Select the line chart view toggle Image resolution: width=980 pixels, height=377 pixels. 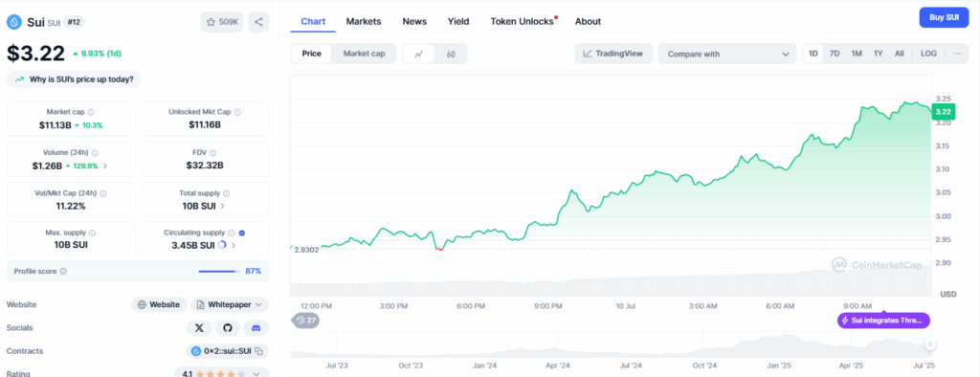(419, 54)
